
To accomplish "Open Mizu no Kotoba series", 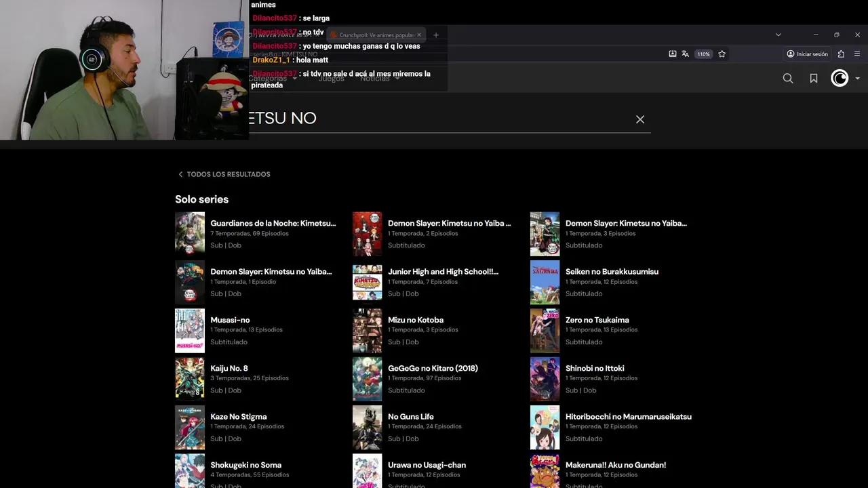I will [x=416, y=320].
